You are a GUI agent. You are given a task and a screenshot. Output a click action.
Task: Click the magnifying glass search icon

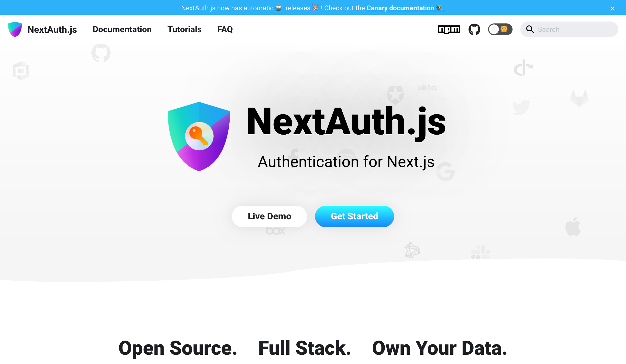pyautogui.click(x=530, y=29)
